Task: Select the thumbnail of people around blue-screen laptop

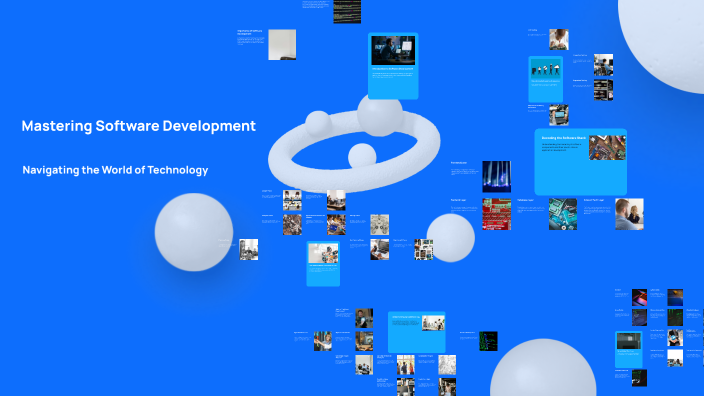Action: point(336,224)
